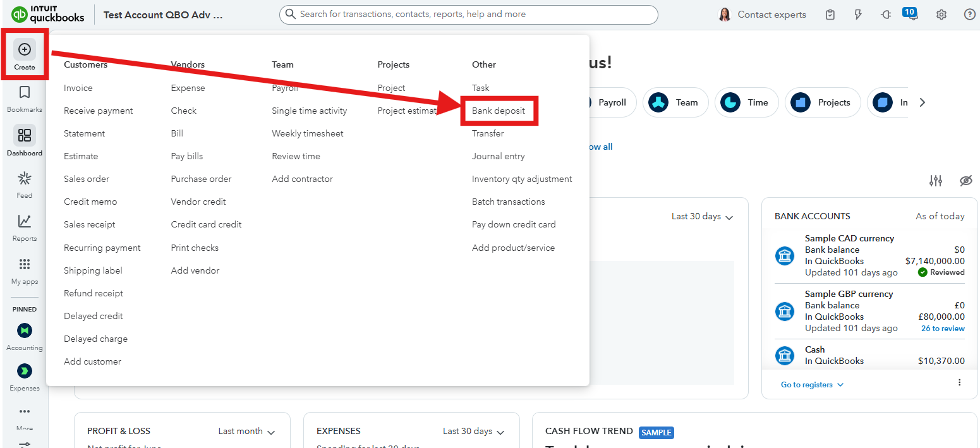Choose Project under Projects
This screenshot has height=448, width=980.
(391, 88)
